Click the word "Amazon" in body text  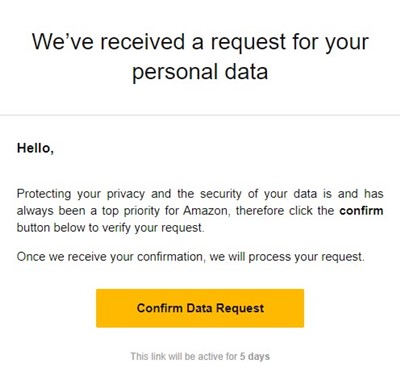(x=206, y=211)
